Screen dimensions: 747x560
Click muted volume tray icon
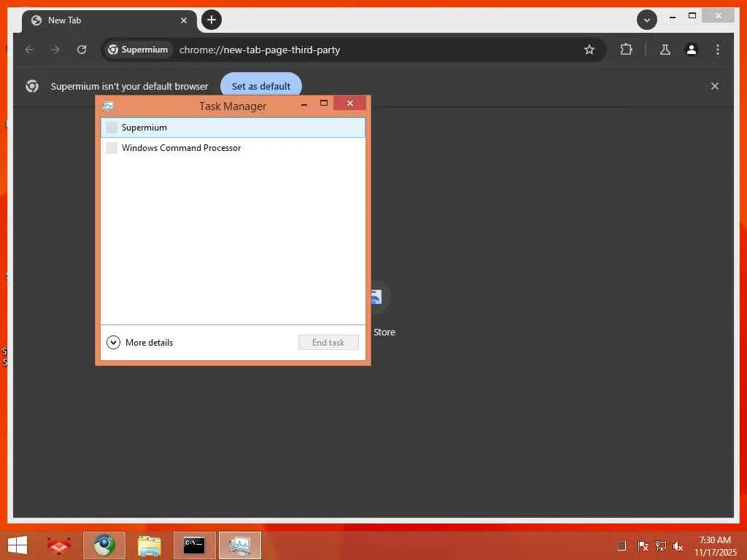coord(678,546)
